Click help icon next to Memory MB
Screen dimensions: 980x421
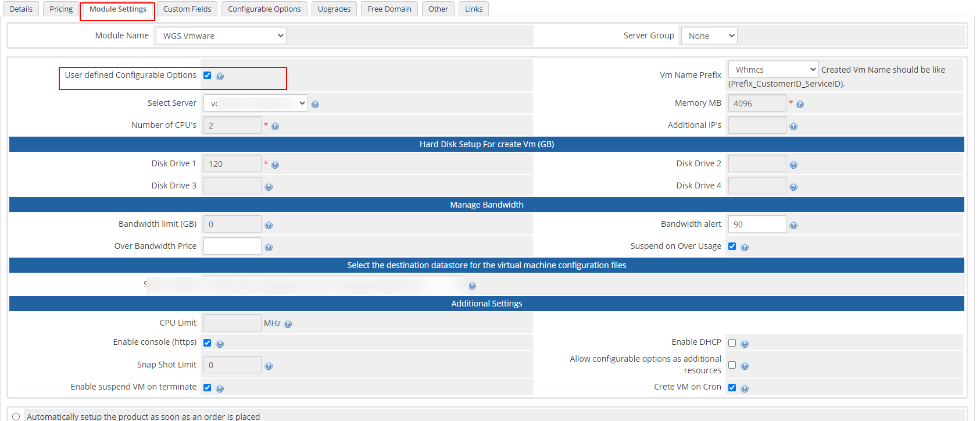click(x=800, y=104)
